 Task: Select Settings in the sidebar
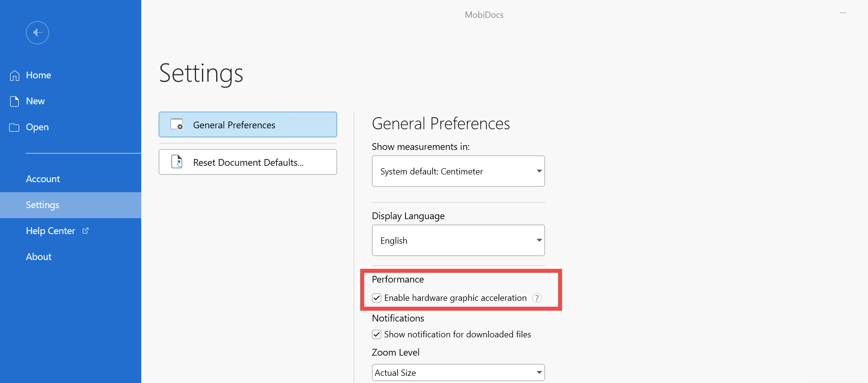(x=71, y=205)
